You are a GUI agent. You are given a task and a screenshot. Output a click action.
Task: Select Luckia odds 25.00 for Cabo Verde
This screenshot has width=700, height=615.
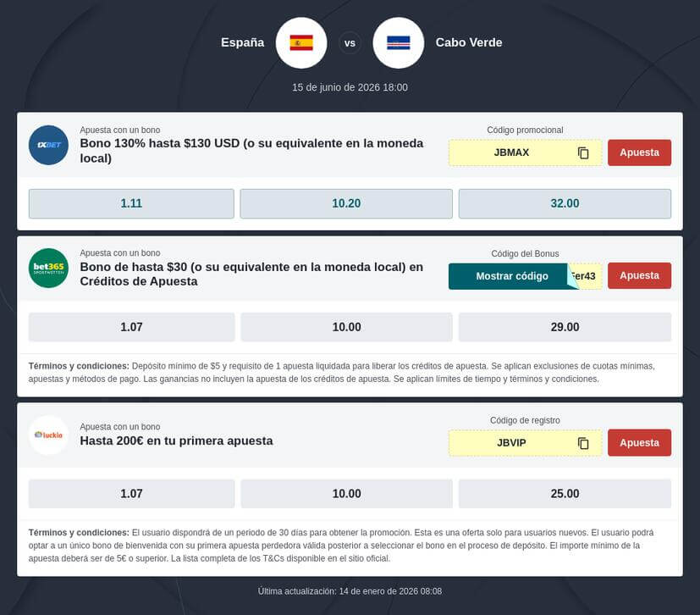coord(565,494)
